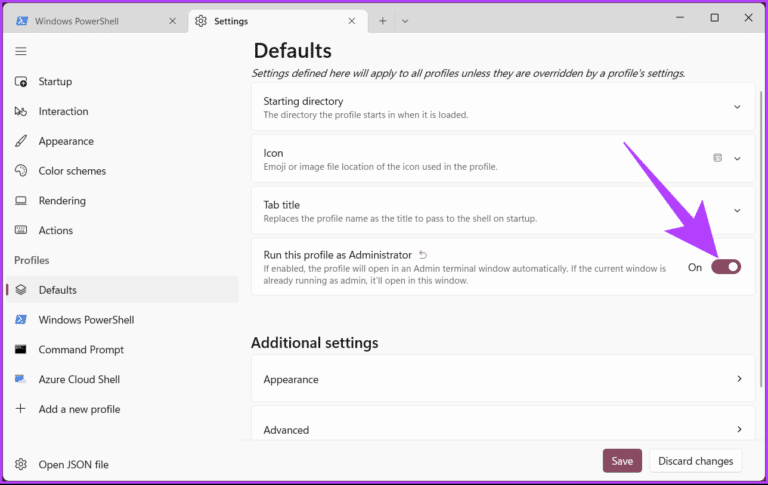Select the Settings tab

(278, 21)
